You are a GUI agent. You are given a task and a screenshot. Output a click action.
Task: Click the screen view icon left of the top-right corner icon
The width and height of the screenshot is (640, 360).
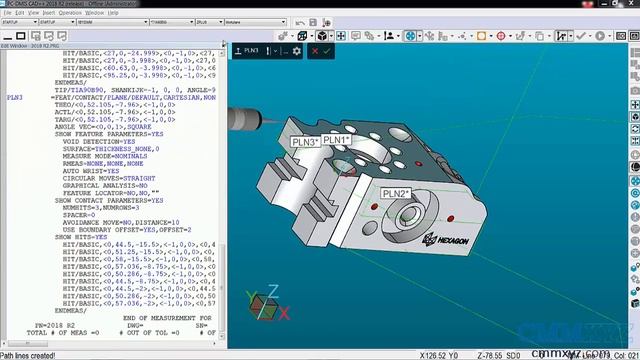pyautogui.click(x=621, y=36)
